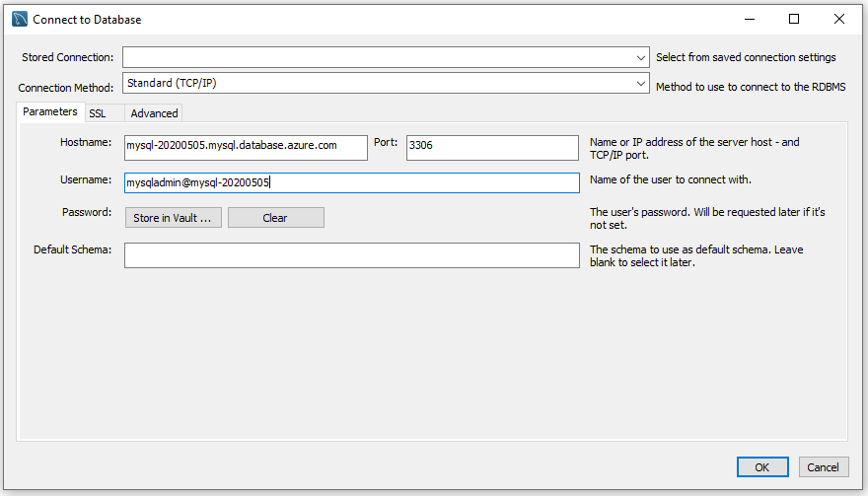This screenshot has height=496, width=868.
Task: Click into the Hostname field
Action: (x=246, y=147)
